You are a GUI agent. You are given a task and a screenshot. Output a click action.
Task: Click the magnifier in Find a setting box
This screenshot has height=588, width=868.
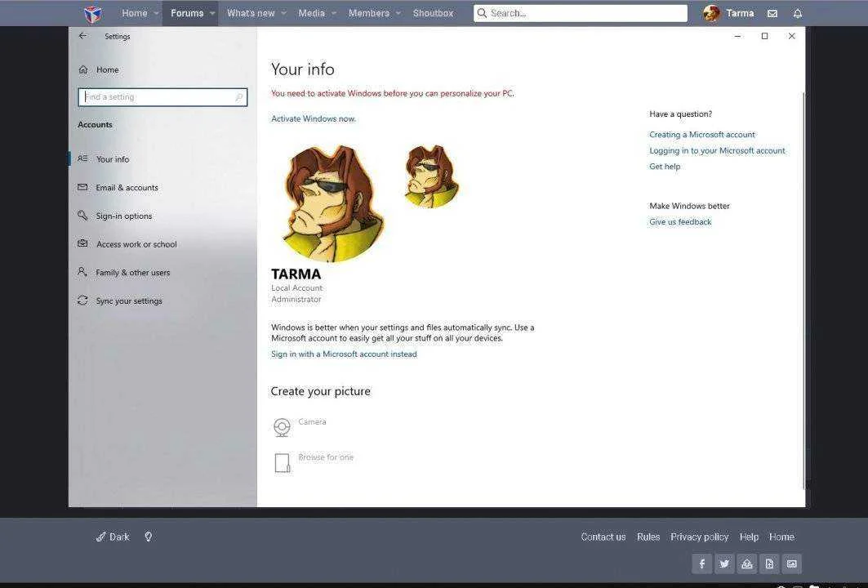pyautogui.click(x=239, y=97)
